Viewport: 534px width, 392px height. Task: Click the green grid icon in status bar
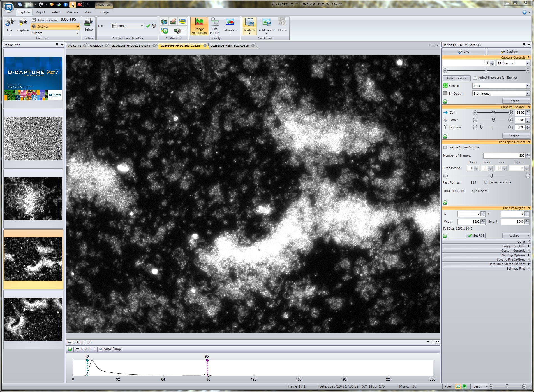pos(464,386)
